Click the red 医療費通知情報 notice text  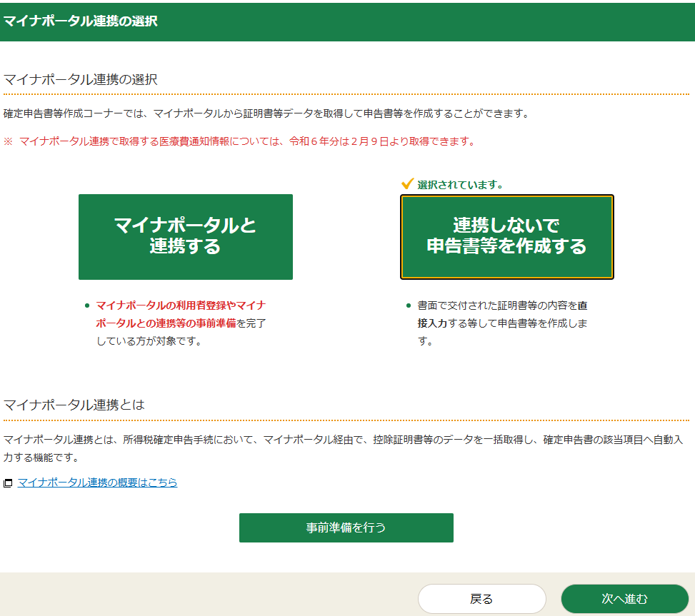(x=239, y=141)
